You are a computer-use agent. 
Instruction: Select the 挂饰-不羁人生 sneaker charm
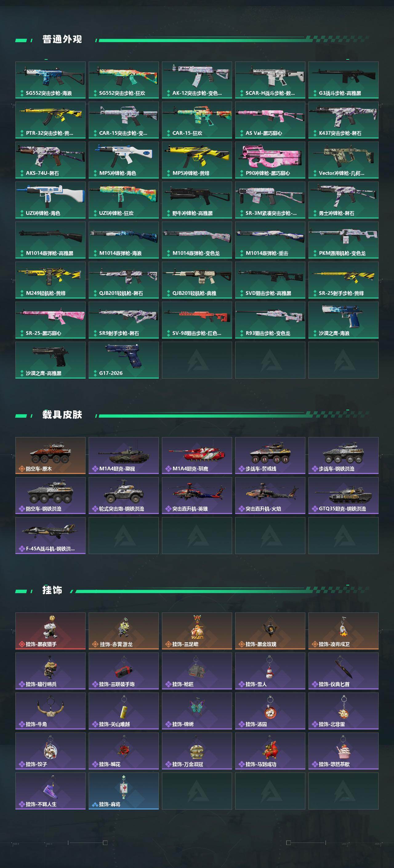50,791
